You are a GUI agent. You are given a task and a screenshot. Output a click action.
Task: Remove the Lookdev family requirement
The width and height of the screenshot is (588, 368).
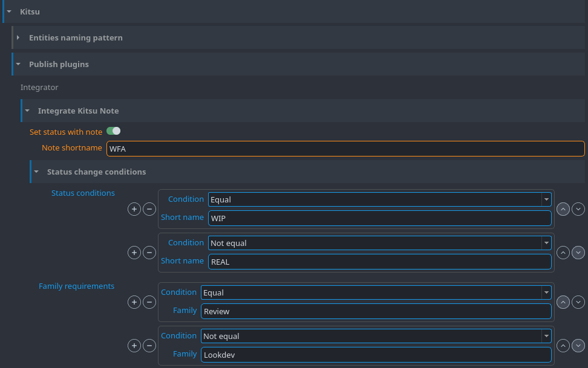(149, 346)
